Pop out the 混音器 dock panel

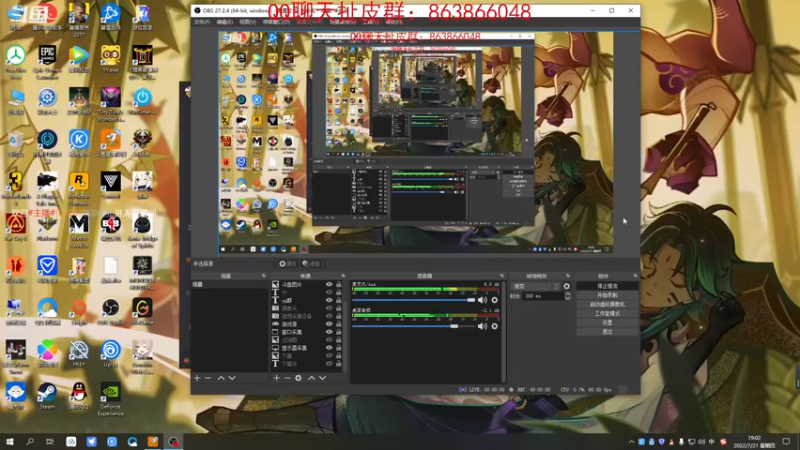pyautogui.click(x=502, y=276)
